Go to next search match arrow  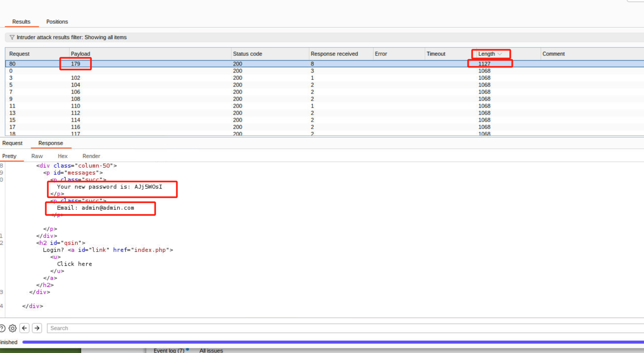point(37,328)
